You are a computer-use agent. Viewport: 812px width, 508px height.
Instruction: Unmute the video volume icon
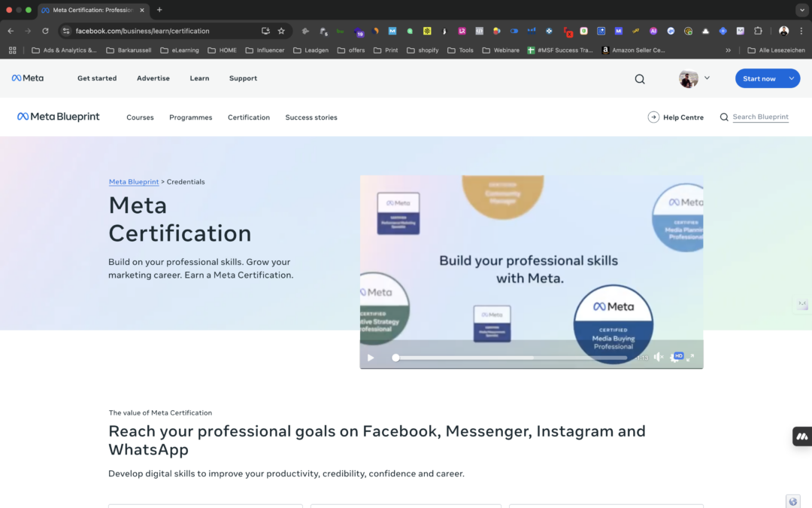[x=658, y=357]
